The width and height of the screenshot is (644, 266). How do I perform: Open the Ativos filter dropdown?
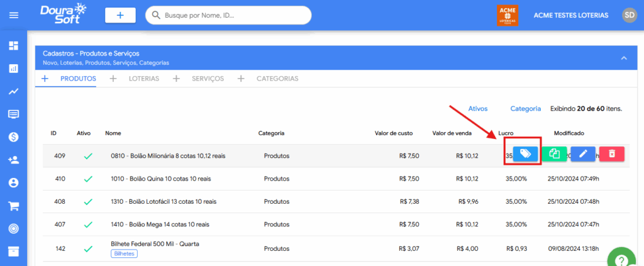[x=478, y=109]
